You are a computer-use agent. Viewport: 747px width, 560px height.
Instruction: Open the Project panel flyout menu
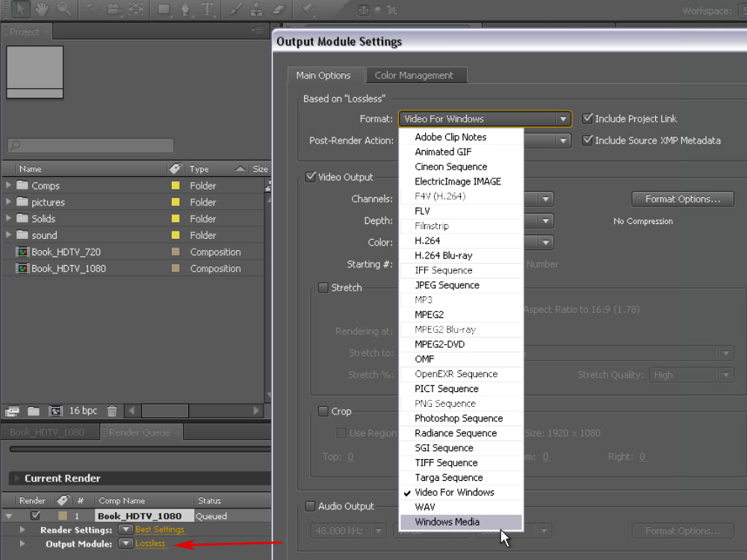click(x=257, y=31)
